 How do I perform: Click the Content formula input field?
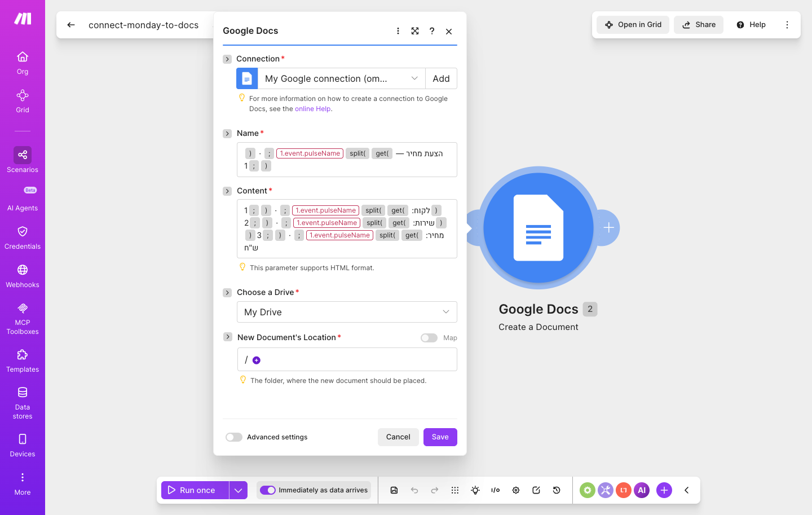click(347, 228)
